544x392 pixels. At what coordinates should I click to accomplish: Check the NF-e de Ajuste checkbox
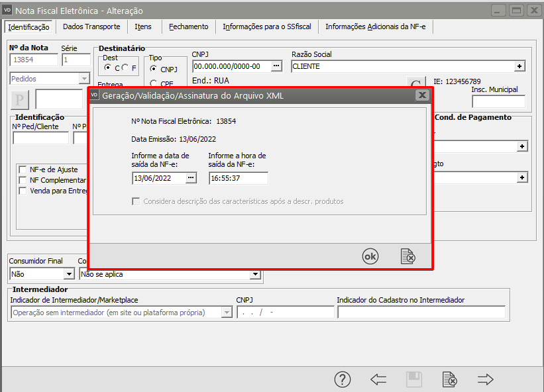click(23, 170)
